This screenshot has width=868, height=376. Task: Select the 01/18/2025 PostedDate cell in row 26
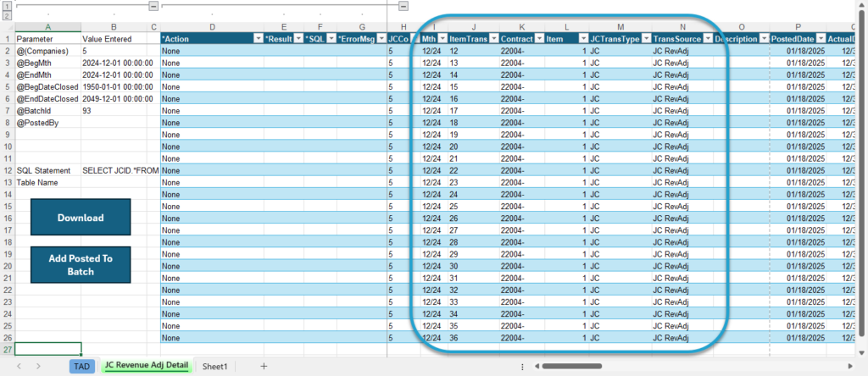tap(798, 337)
